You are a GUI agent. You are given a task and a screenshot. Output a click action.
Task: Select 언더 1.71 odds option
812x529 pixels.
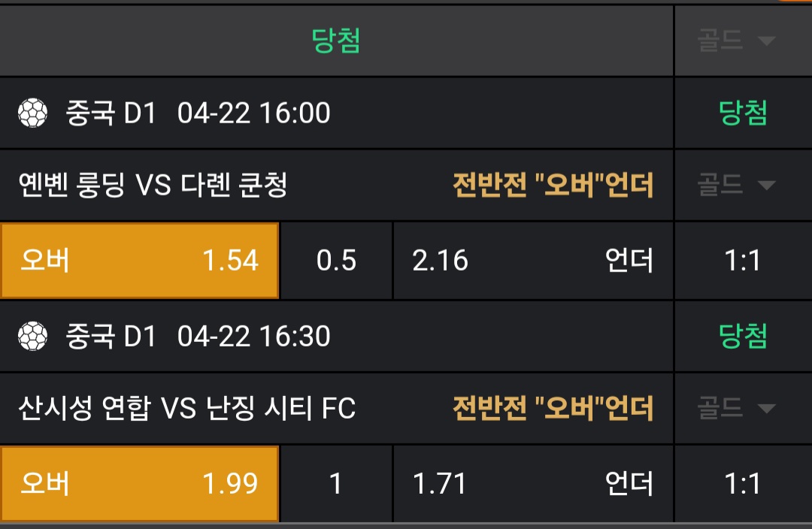click(x=532, y=483)
